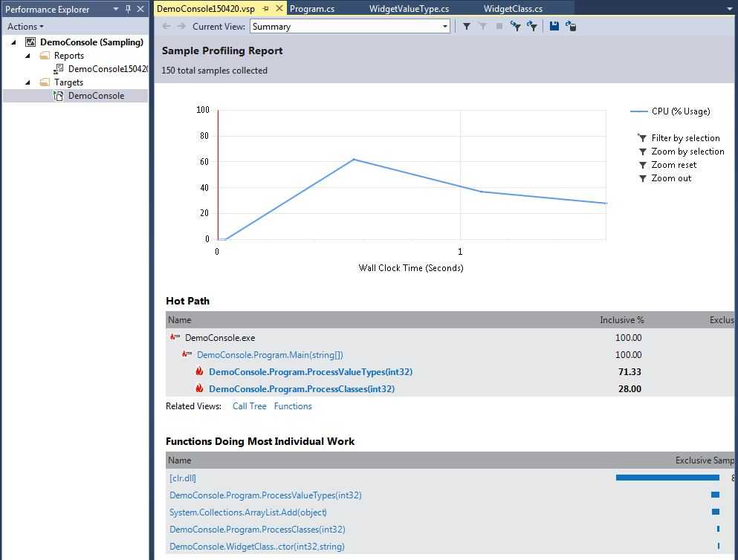The height and width of the screenshot is (560, 738).
Task: Navigate backward with left arrow
Action: [x=166, y=26]
